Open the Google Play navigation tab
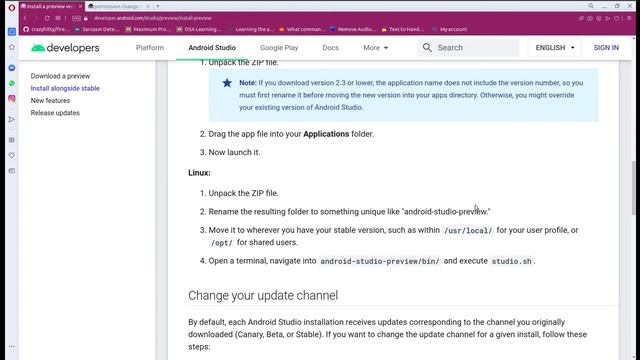Screen dimensions: 640x360 click(279, 48)
